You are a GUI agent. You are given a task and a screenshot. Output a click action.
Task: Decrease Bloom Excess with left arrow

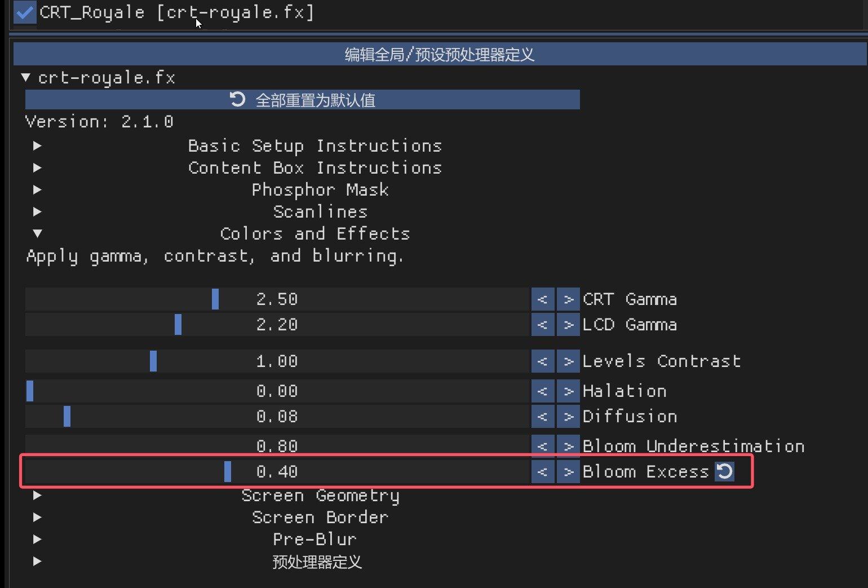(543, 471)
